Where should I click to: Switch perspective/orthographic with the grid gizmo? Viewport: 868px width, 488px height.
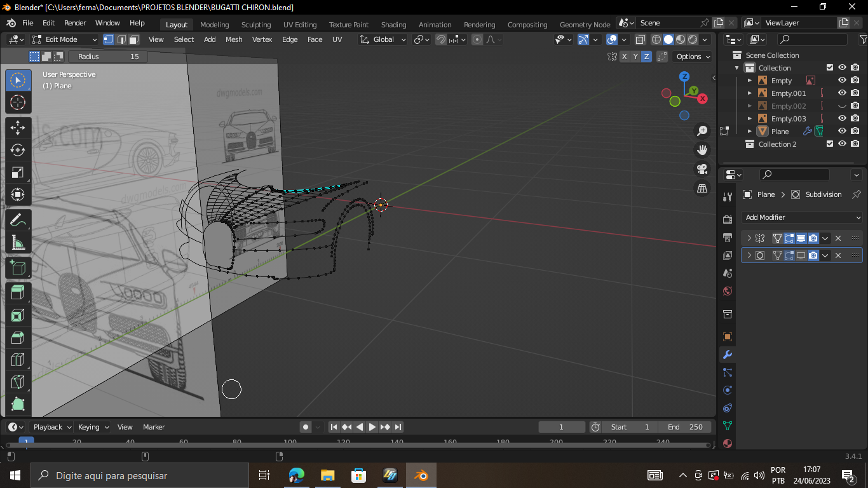pyautogui.click(x=702, y=188)
